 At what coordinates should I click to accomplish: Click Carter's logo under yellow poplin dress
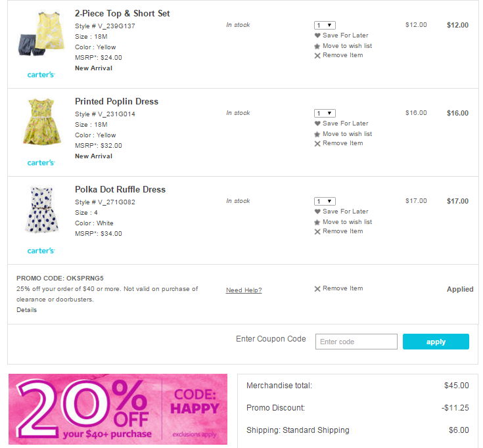(41, 162)
